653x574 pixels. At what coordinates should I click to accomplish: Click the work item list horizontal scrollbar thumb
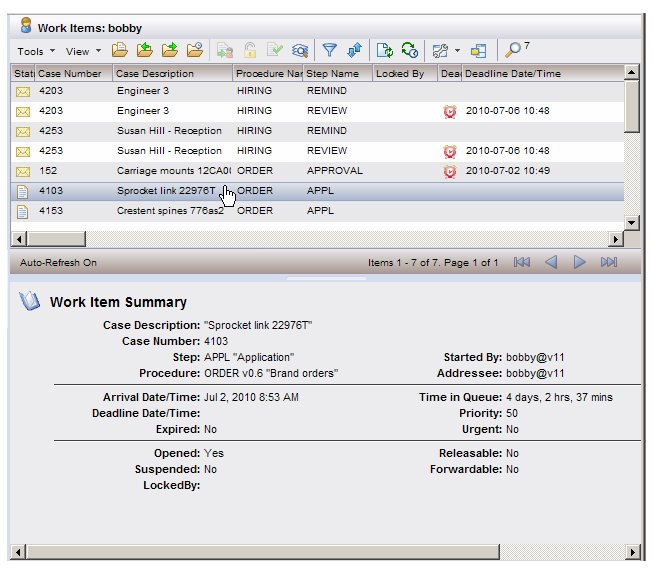click(x=54, y=239)
